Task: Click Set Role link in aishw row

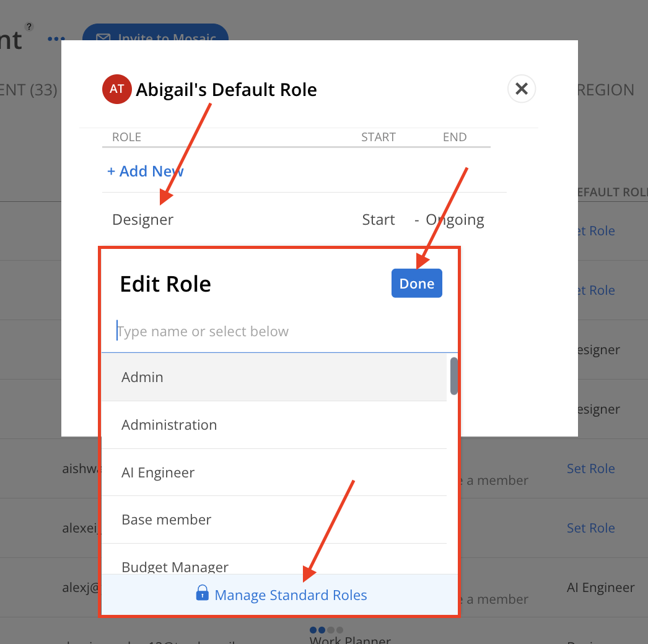Action: click(590, 468)
